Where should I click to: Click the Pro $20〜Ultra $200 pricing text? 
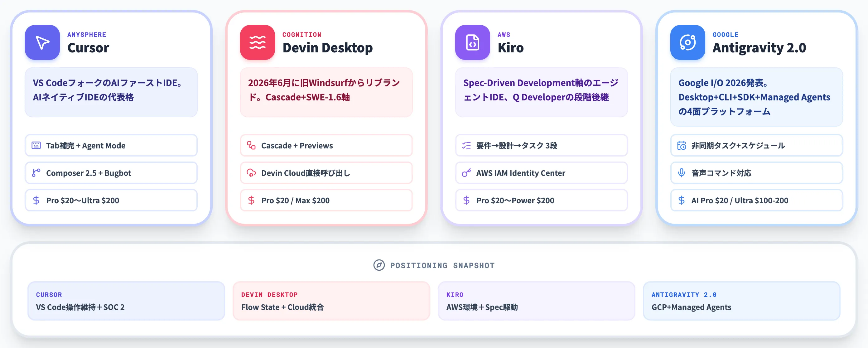click(83, 201)
